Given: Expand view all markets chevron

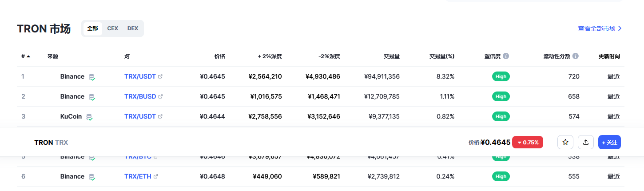Looking at the screenshot, I should 620,28.
